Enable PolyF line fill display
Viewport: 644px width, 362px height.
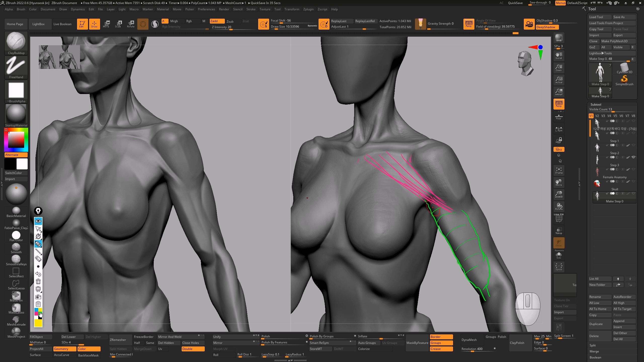pos(559,218)
